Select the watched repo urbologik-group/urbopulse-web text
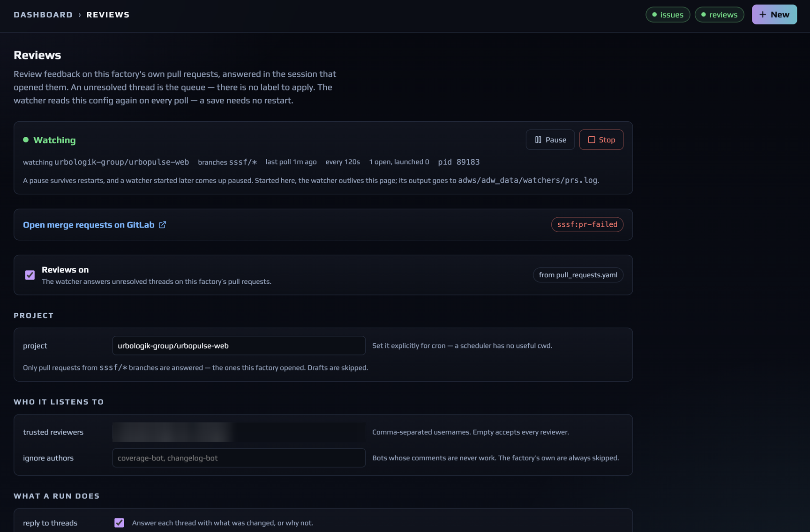Viewport: 810px width, 532px height. pos(122,162)
